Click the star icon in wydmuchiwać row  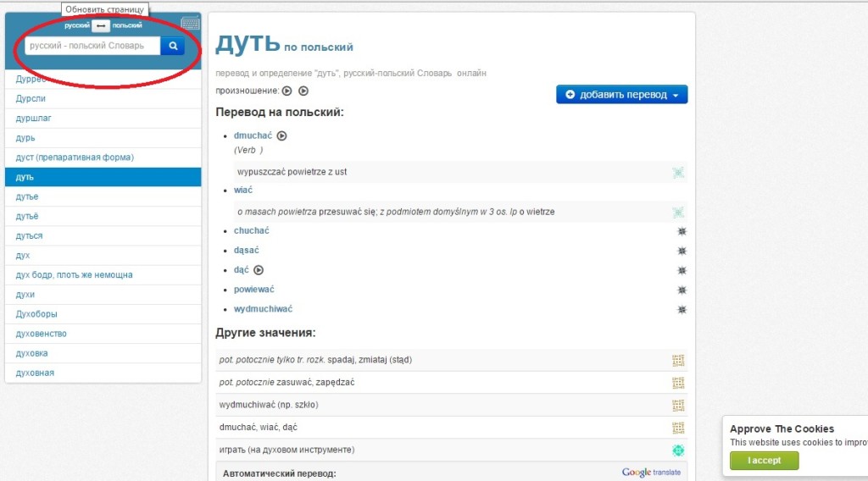(x=682, y=310)
